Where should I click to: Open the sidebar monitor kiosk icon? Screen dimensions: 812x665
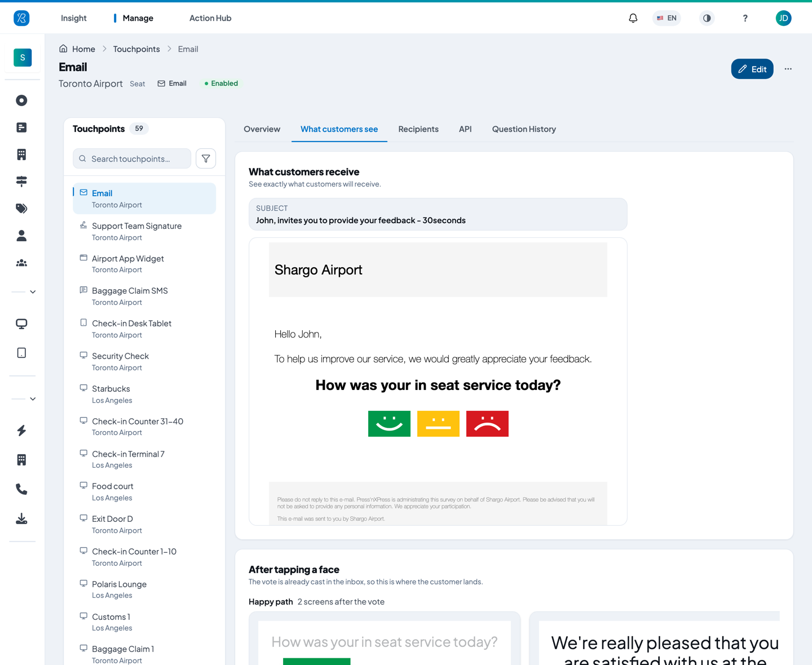pos(21,324)
